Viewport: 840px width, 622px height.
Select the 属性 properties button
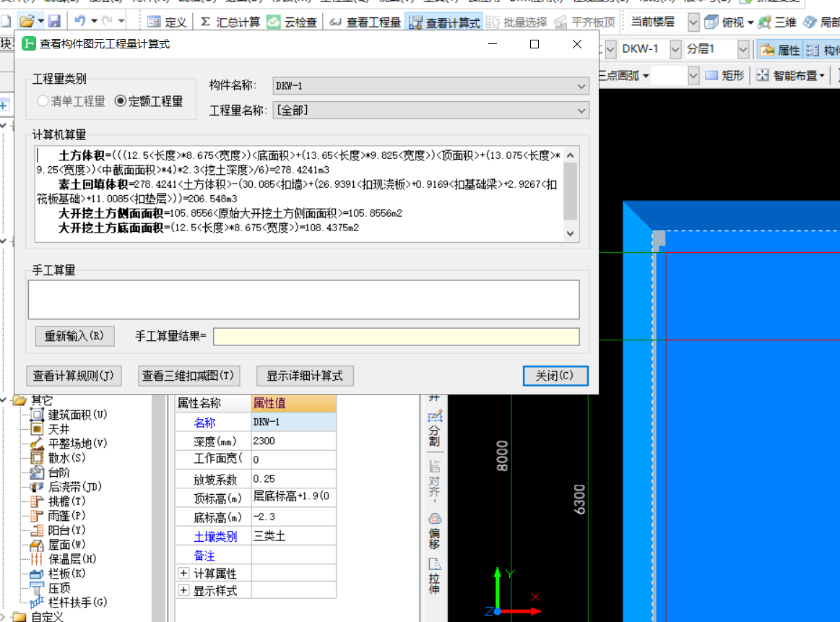tap(781, 50)
